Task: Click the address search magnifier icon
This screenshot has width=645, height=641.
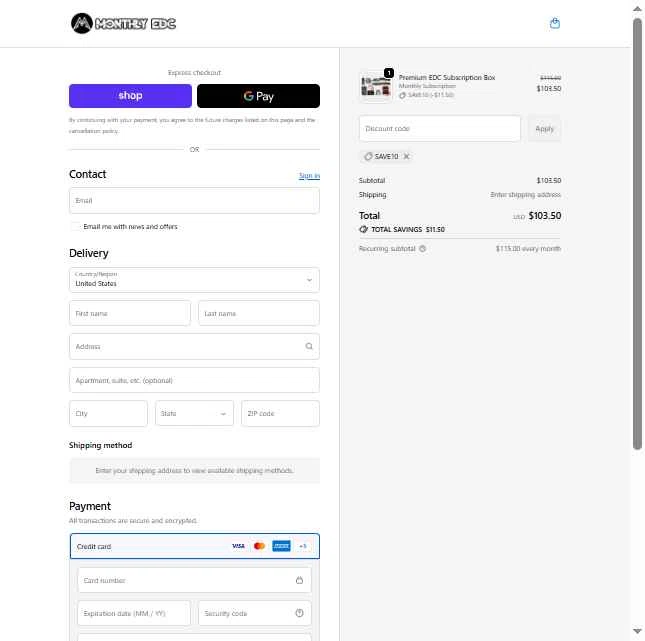Action: coord(309,346)
